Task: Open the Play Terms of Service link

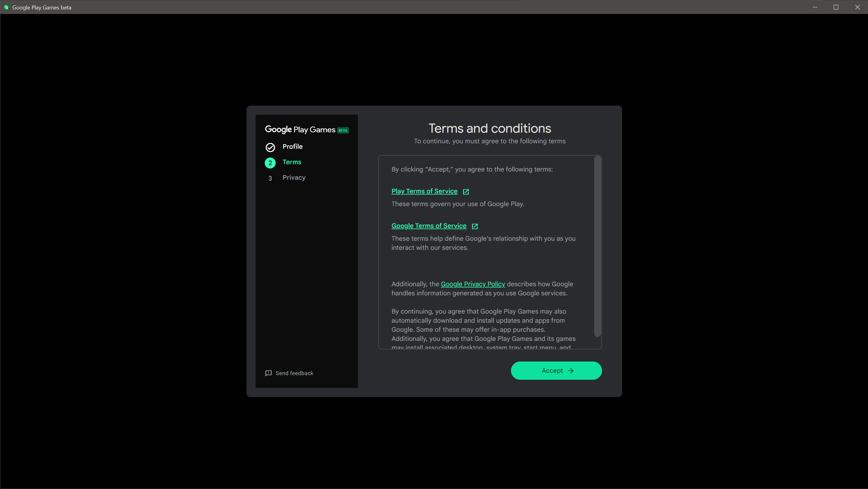Action: (x=424, y=191)
